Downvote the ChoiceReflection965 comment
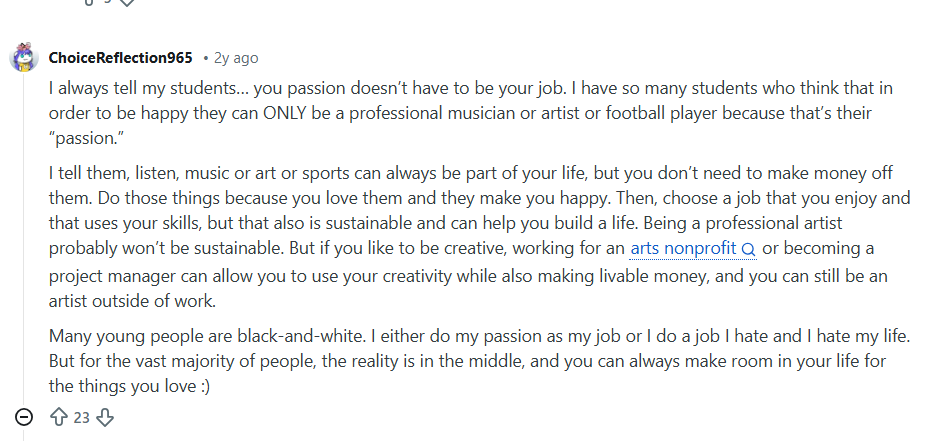935x441 pixels. click(105, 417)
